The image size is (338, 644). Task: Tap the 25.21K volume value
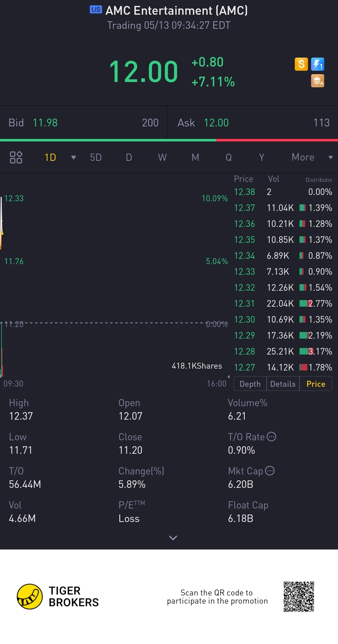click(x=280, y=351)
